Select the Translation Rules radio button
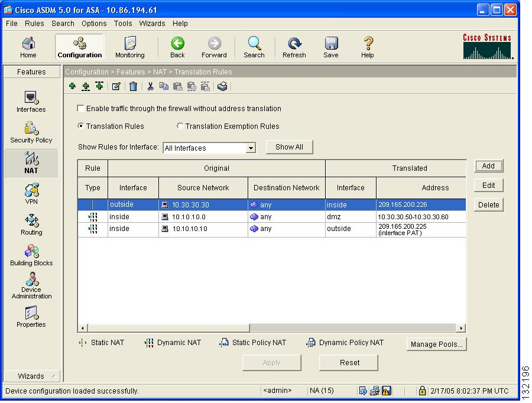 point(81,126)
